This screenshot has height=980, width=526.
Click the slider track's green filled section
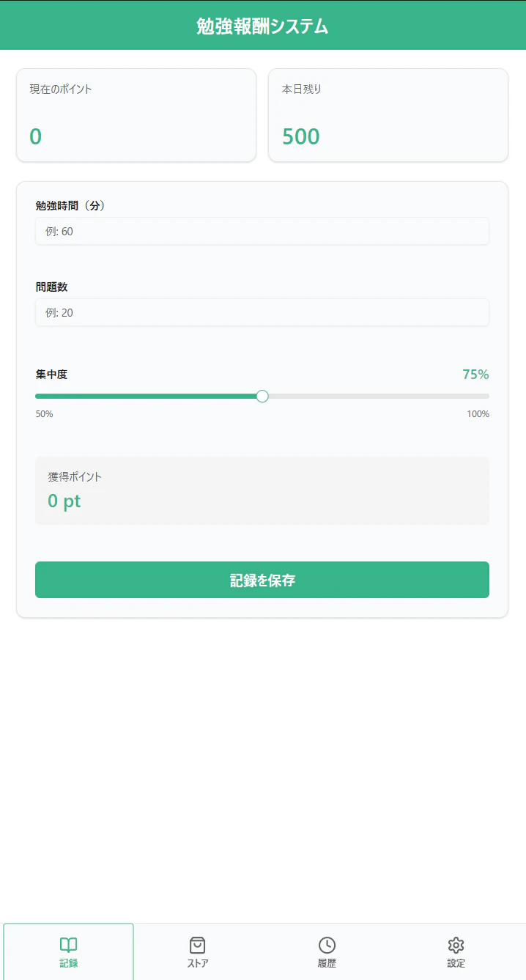coord(147,397)
